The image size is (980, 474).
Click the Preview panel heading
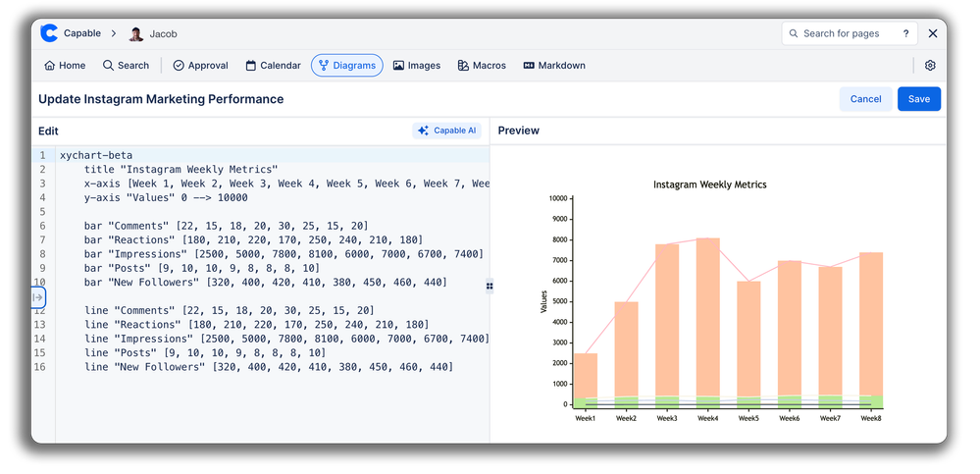tap(519, 131)
